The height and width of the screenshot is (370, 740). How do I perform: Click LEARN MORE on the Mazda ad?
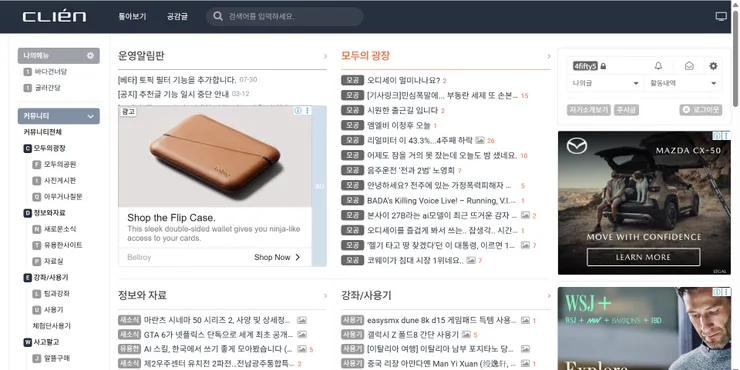tap(643, 257)
